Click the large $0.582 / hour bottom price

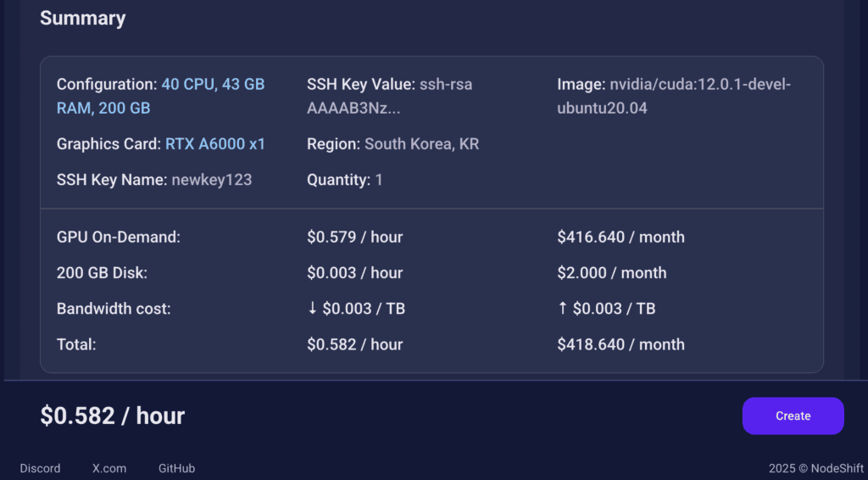113,416
